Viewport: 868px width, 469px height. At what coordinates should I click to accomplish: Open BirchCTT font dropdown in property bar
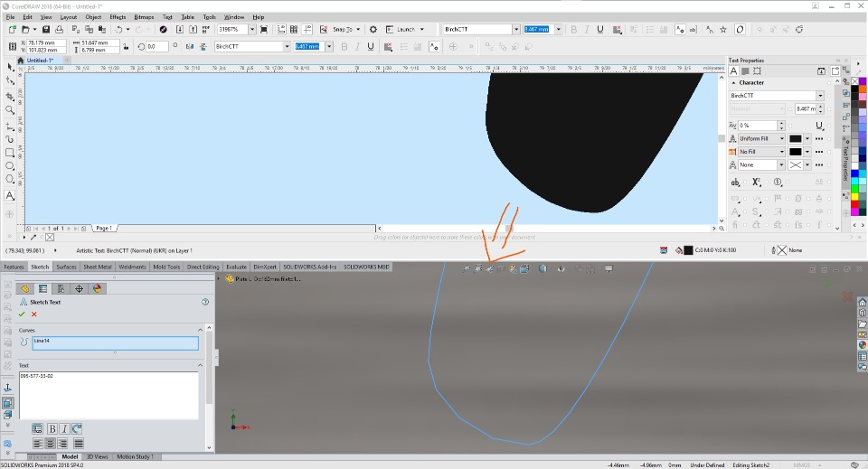pos(287,46)
